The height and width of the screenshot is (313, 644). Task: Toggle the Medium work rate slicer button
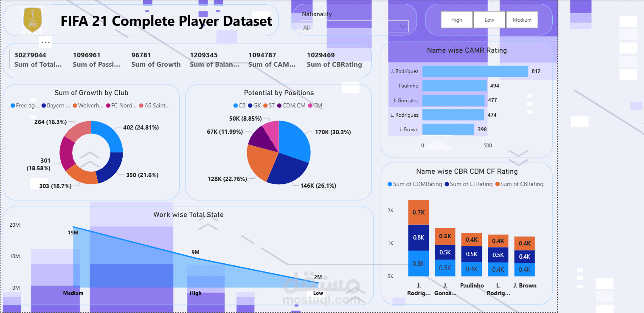point(522,19)
